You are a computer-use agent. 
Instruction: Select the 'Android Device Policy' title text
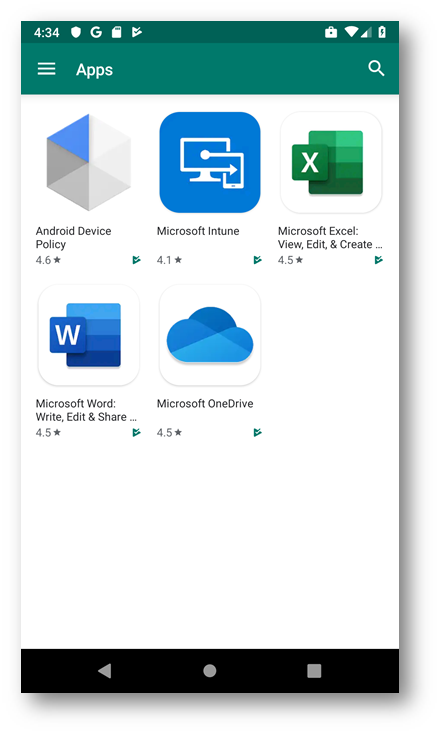coord(74,238)
